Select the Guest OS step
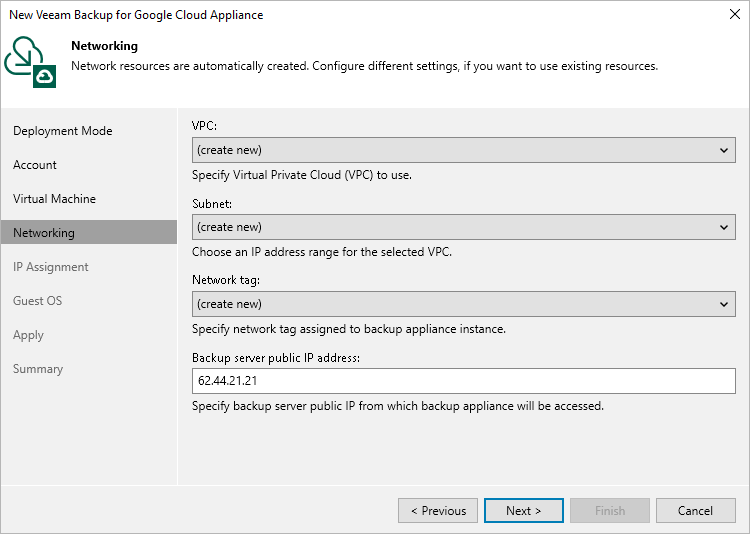This screenshot has height=534, width=750. [x=38, y=300]
